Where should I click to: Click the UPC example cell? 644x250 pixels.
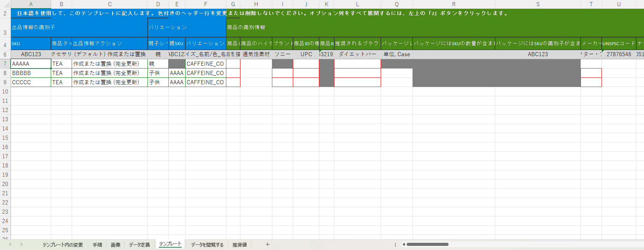[x=306, y=54]
